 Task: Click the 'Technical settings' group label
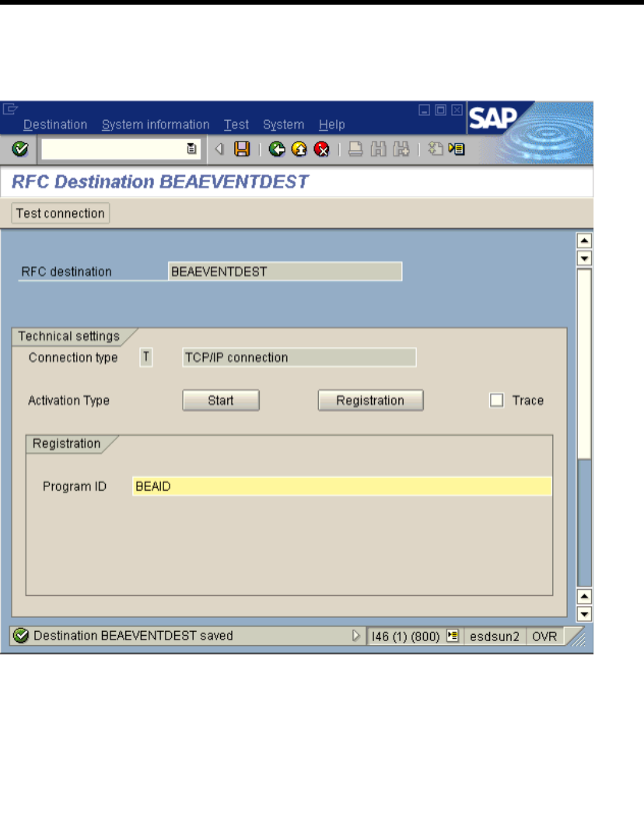pos(69,336)
